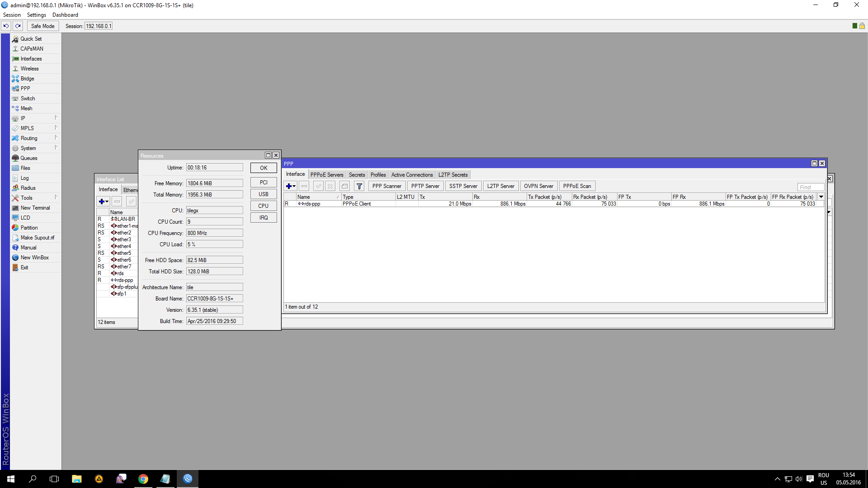Open Chrome from the taskbar
The height and width of the screenshot is (488, 868).
click(x=143, y=479)
